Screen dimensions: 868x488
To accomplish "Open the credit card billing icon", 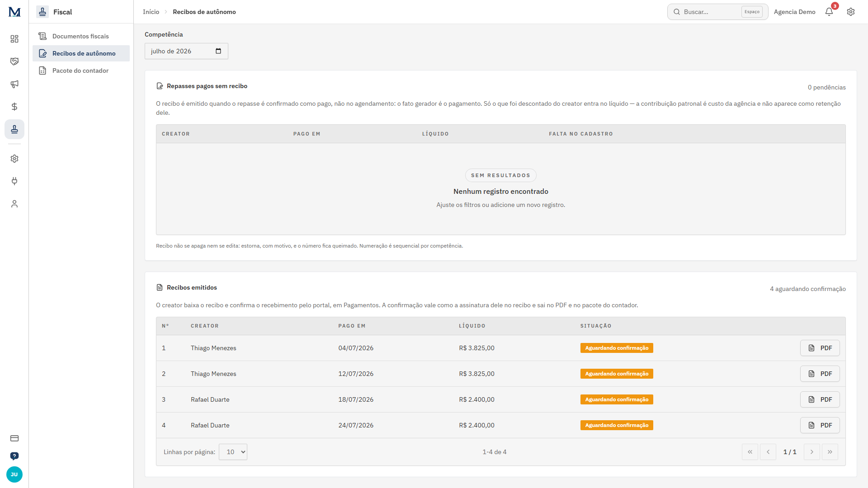I will (14, 438).
